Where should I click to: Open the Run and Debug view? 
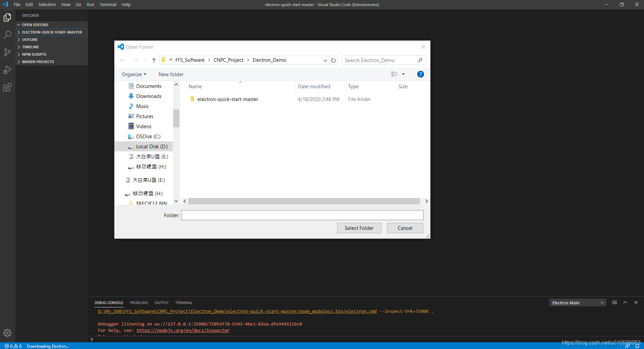[7, 70]
